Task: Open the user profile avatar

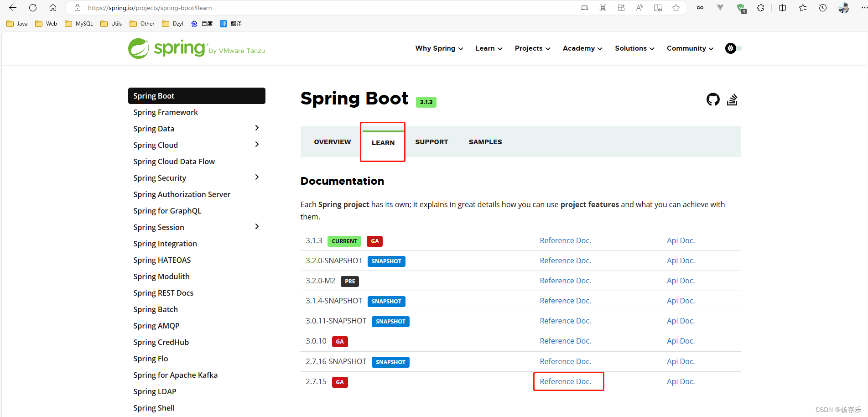Action: point(844,8)
